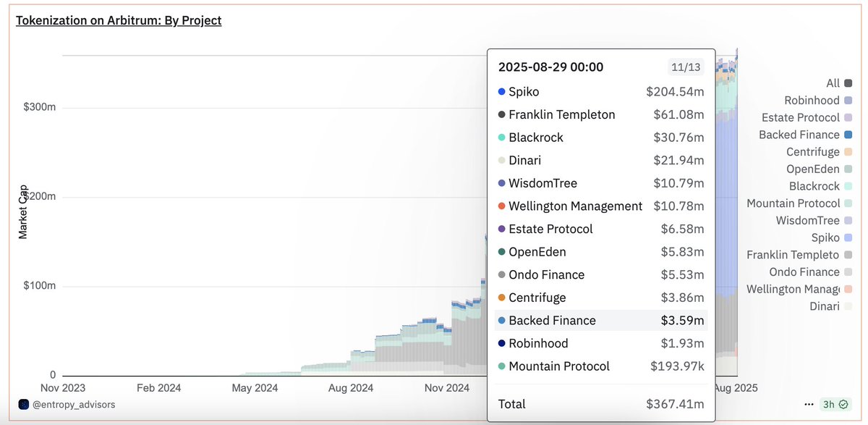Click the Franklin Templeton legend color swatch
Image resolution: width=868 pixels, height=425 pixels.
pos(848,255)
